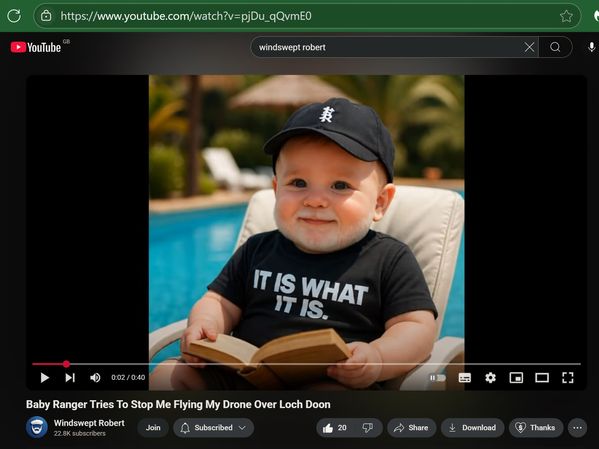
Task: Toggle subtitles/closed captions
Action: (465, 378)
